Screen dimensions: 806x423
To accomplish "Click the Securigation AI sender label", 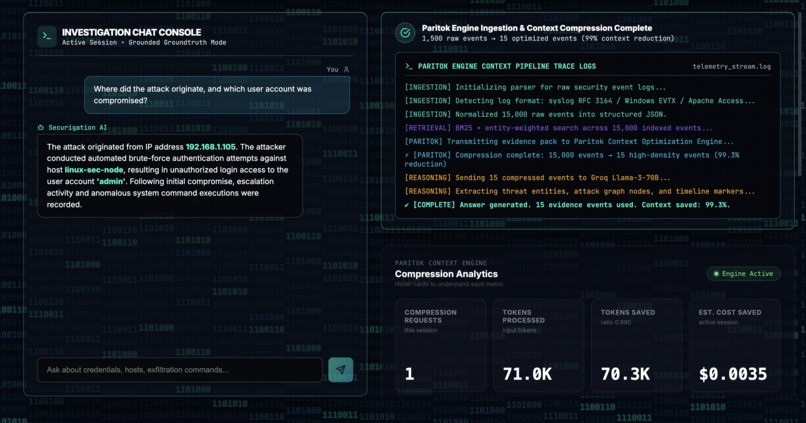I will 78,127.
